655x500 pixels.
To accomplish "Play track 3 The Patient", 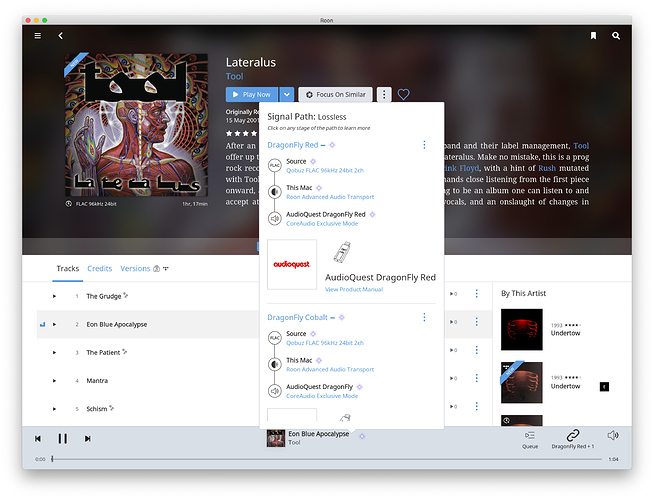I will pos(54,353).
